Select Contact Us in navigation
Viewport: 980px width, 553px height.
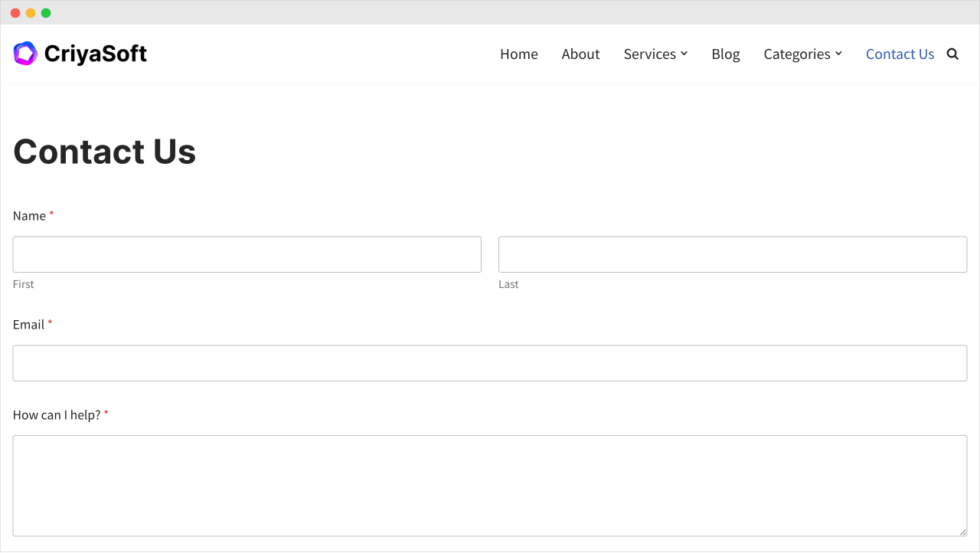[x=900, y=54]
